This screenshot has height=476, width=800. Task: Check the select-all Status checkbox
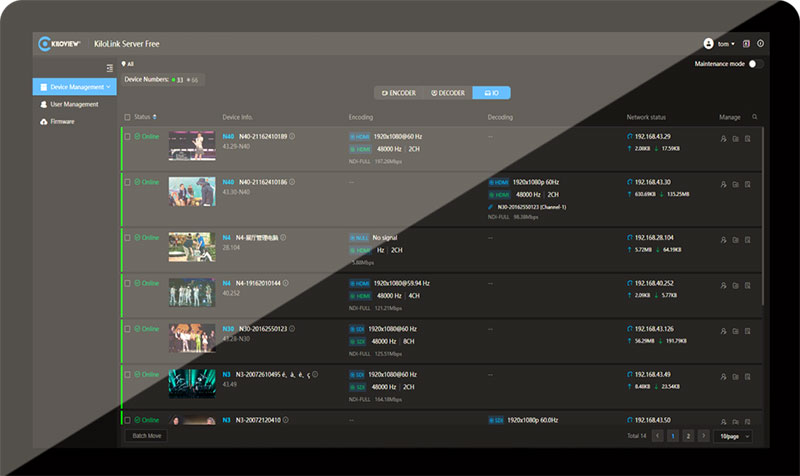(128, 117)
